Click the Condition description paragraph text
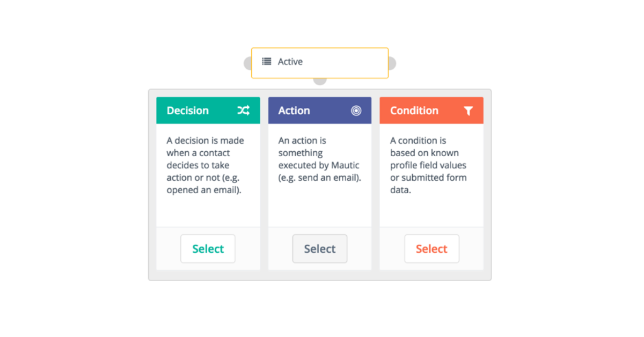The image size is (644, 337). [428, 165]
